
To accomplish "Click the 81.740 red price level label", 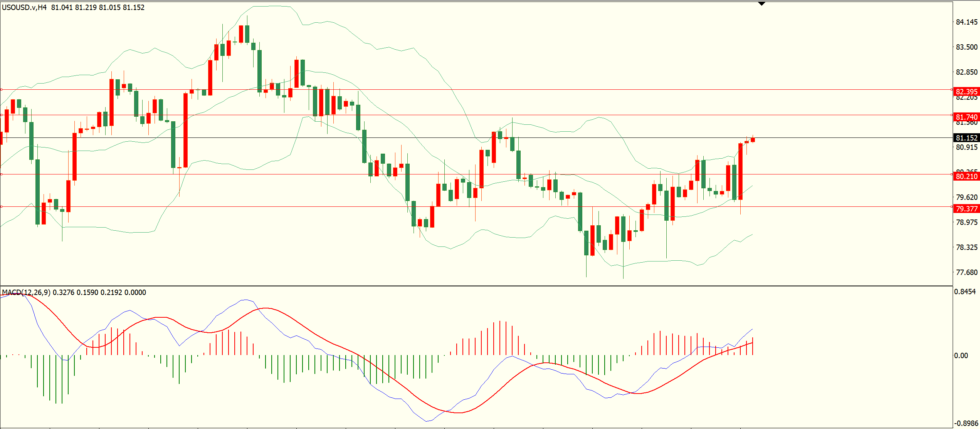I will click(967, 117).
